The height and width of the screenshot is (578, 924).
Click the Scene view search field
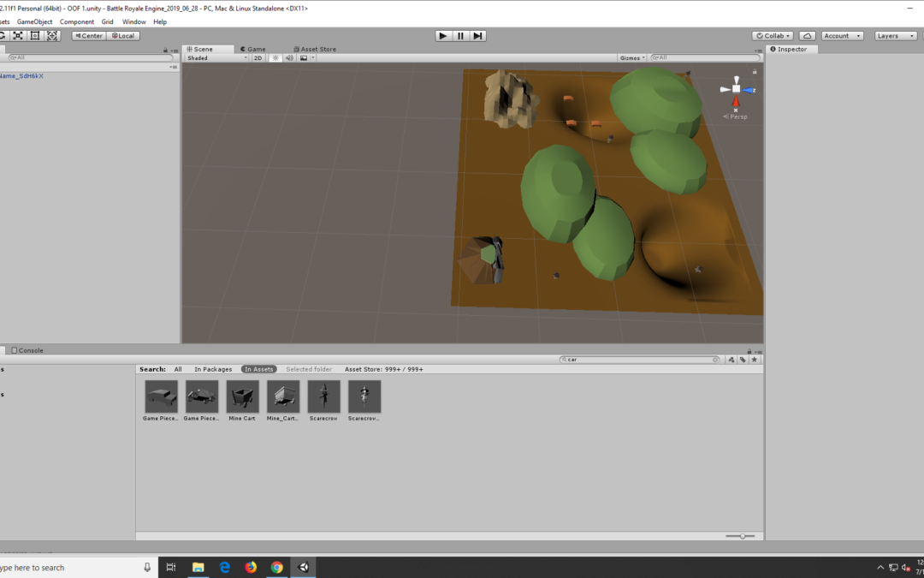point(705,58)
